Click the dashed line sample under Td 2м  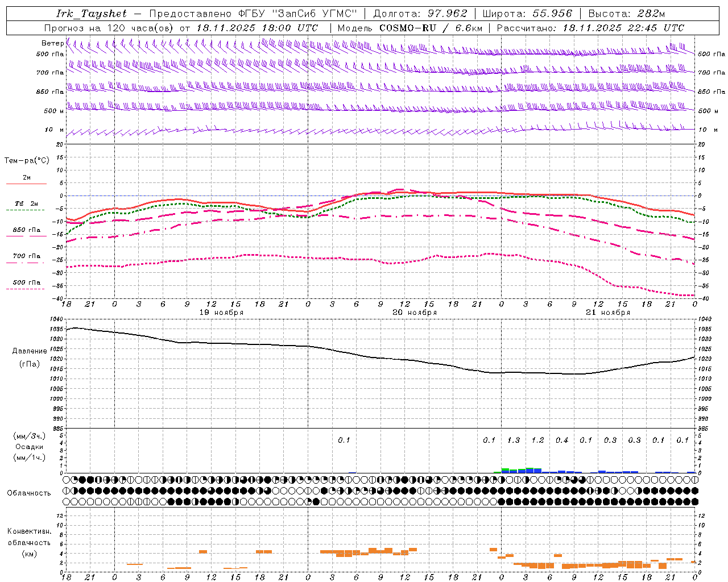(26, 210)
